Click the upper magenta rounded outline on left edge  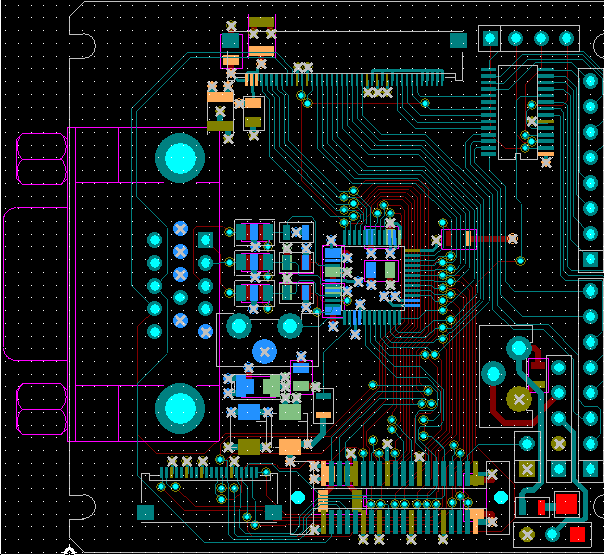(x=40, y=160)
